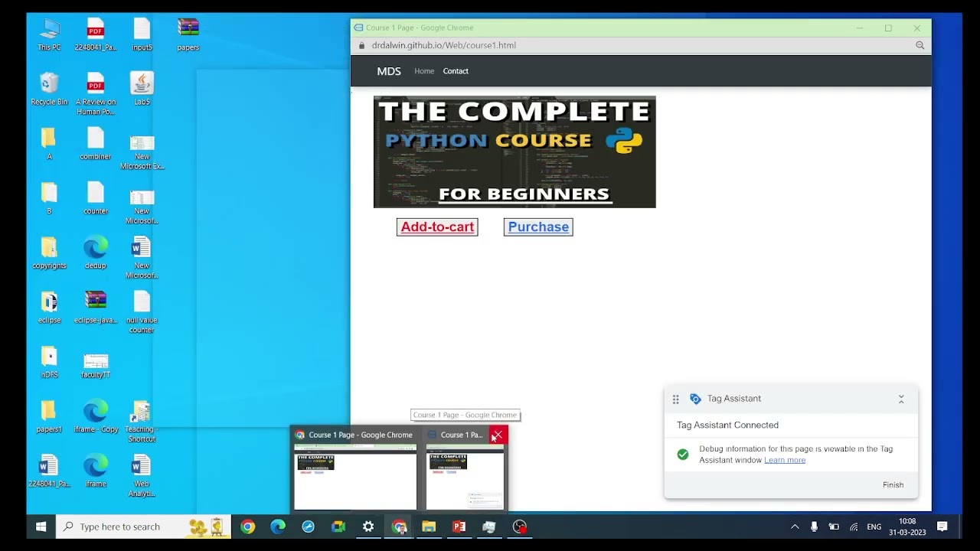Open Settings gear in the taskbar

[368, 527]
